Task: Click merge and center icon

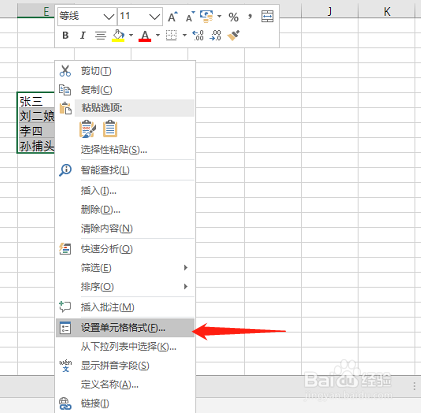Action: pyautogui.click(x=267, y=16)
